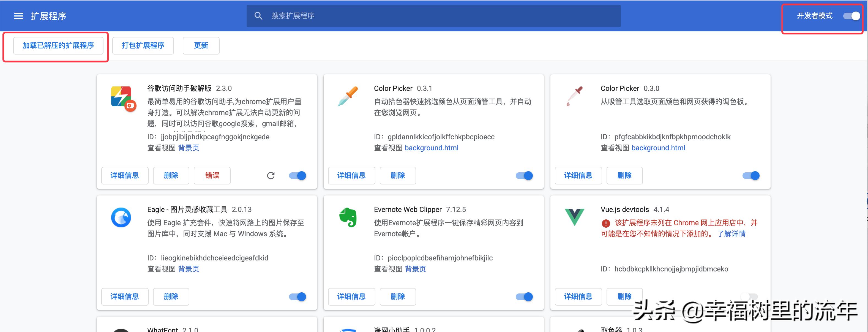The width and height of the screenshot is (868, 332).
Task: Open 详细信息 for the Eagle extension
Action: click(x=125, y=296)
